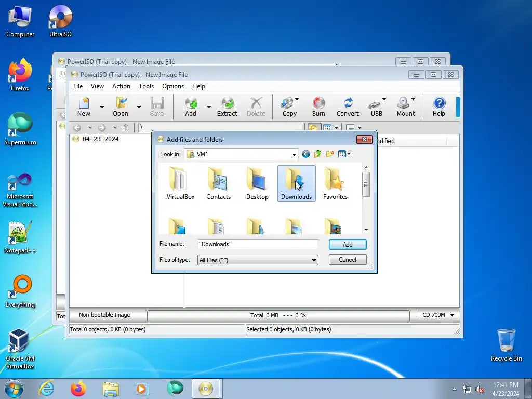Click the taskbar clock showing 12:41 PM
532x399 pixels.
[506, 389]
